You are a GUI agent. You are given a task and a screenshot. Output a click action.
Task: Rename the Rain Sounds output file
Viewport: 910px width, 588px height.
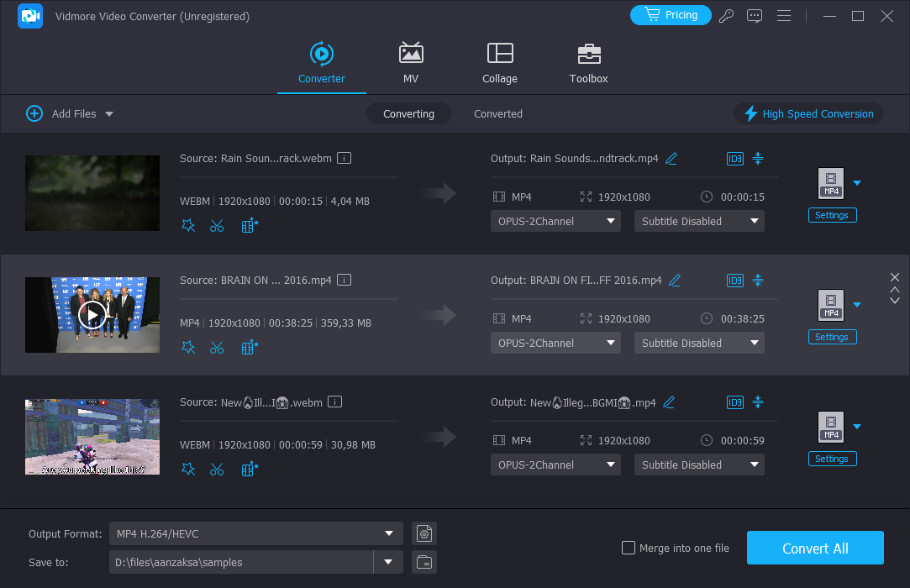tap(671, 159)
